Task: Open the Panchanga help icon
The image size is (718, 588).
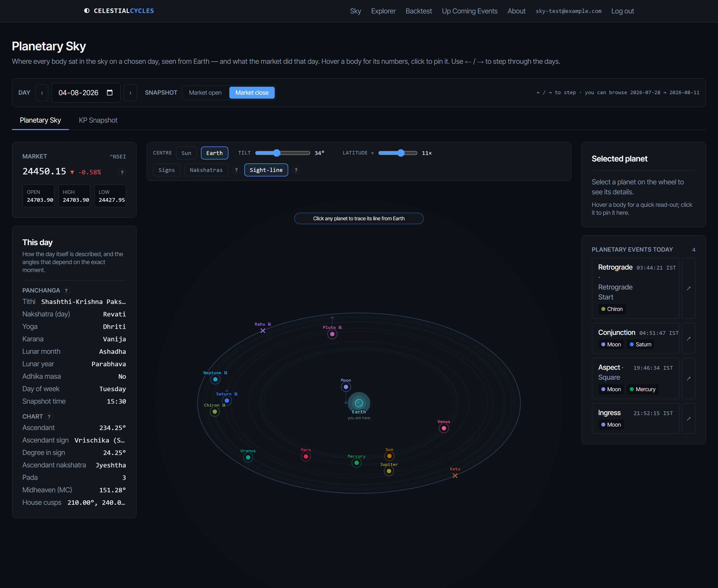Action: (66, 291)
